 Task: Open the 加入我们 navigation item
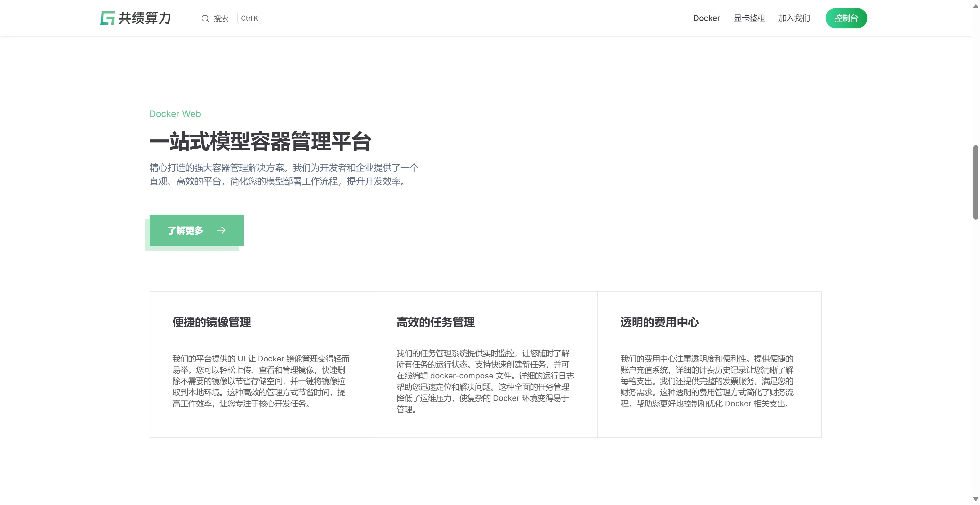click(x=794, y=18)
